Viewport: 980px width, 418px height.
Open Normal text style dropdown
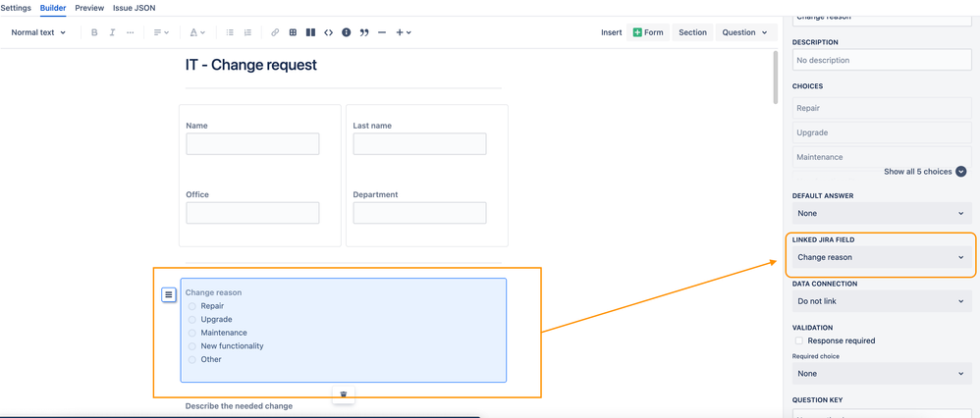[x=38, y=32]
